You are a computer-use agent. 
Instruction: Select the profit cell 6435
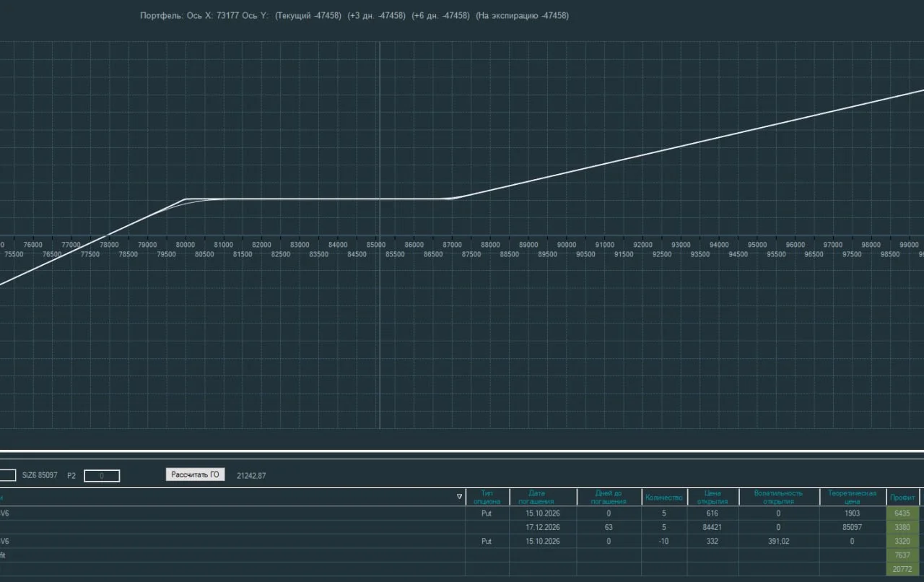pyautogui.click(x=902, y=513)
